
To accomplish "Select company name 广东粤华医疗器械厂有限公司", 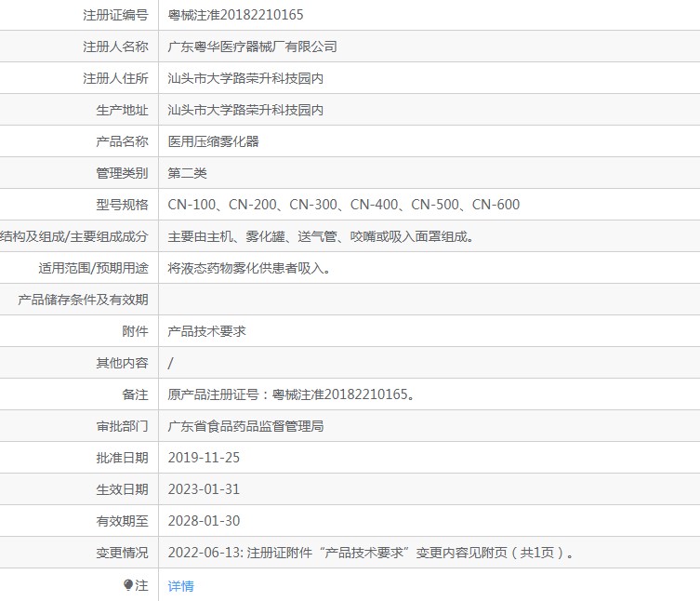I will (x=252, y=47).
